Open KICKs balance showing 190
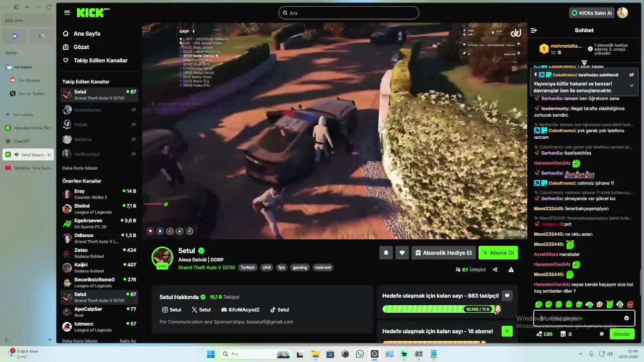Image resolution: width=644 pixels, height=362 pixels. (544, 334)
